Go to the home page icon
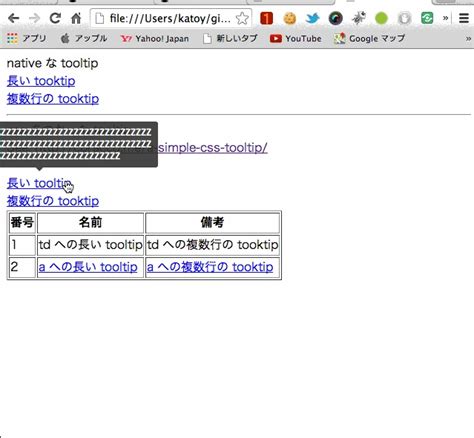This screenshot has width=474, height=438. (x=76, y=18)
